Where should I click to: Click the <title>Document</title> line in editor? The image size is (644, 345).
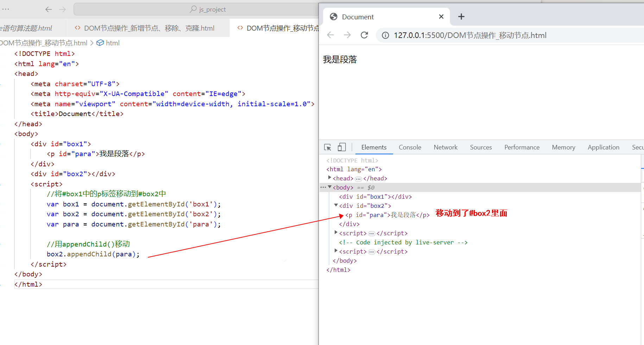coord(77,114)
